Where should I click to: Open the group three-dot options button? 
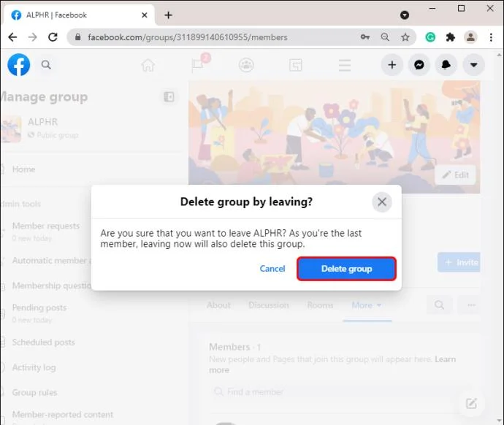[x=470, y=305]
